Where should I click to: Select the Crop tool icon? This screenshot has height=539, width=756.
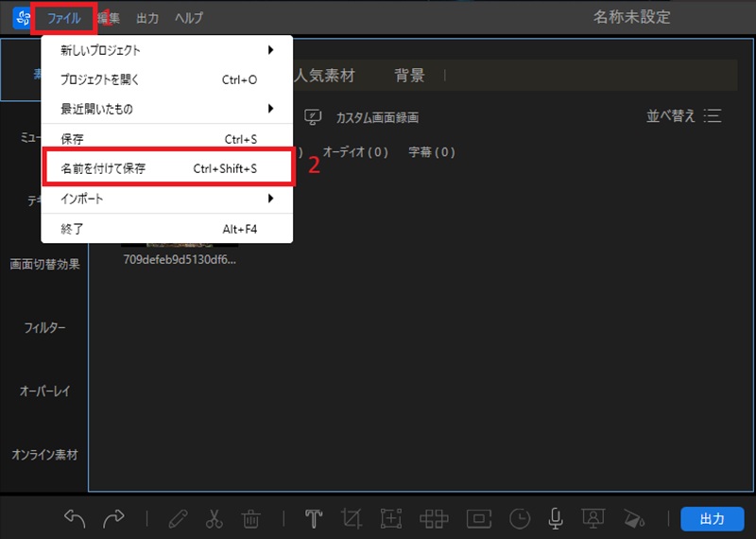[352, 519]
